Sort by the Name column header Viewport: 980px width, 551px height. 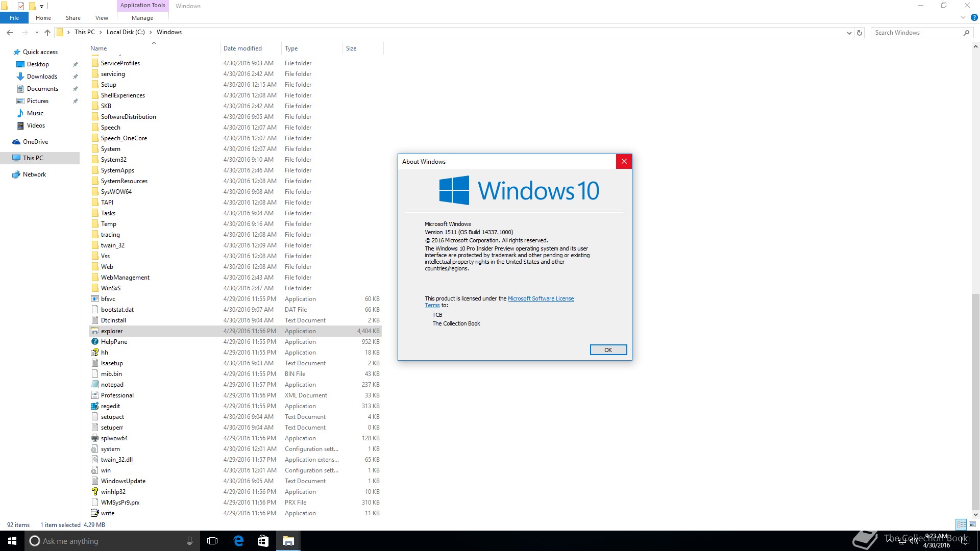click(x=154, y=48)
